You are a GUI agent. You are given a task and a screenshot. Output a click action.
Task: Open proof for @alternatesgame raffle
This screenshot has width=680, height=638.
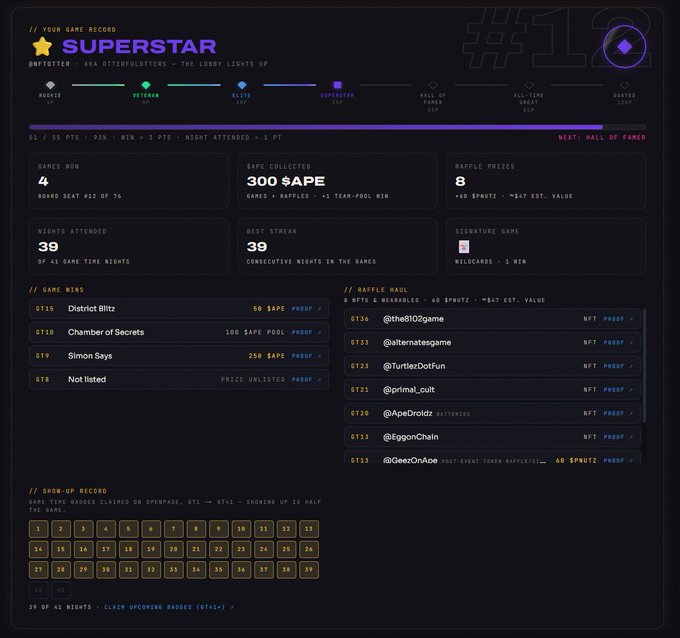618,343
